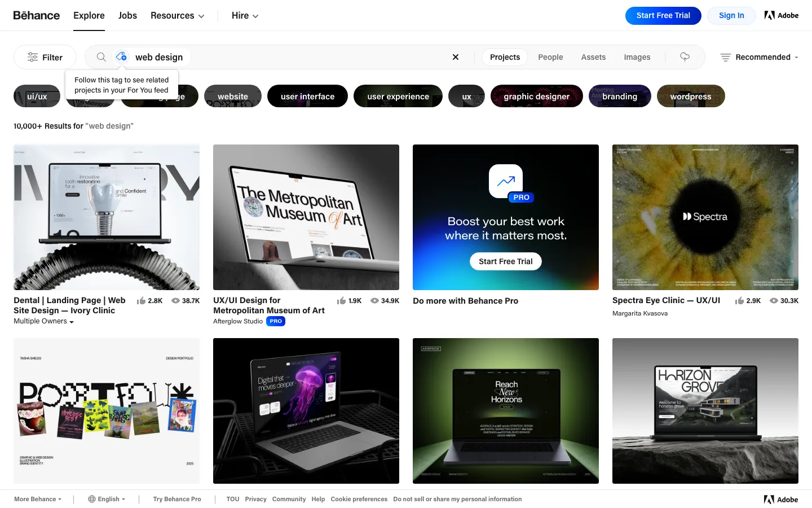Image resolution: width=812 pixels, height=508 pixels.
Task: Click the Start Free Trial header button
Action: [663, 16]
